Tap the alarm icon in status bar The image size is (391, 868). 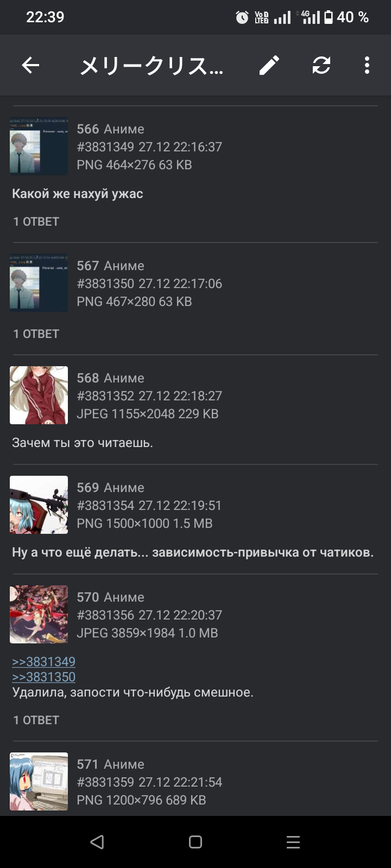pos(242,17)
